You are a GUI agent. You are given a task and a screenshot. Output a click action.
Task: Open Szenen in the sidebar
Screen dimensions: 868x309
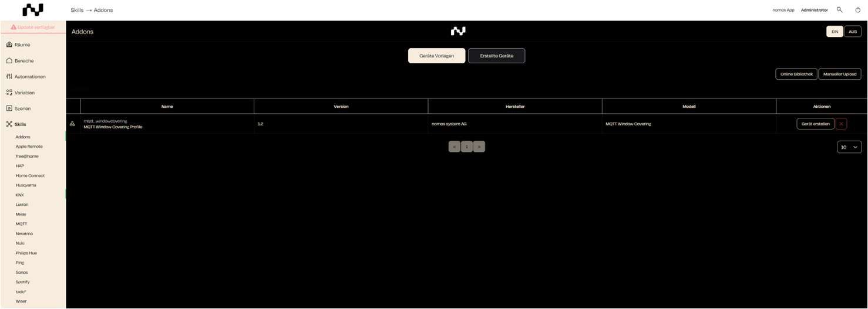point(22,108)
